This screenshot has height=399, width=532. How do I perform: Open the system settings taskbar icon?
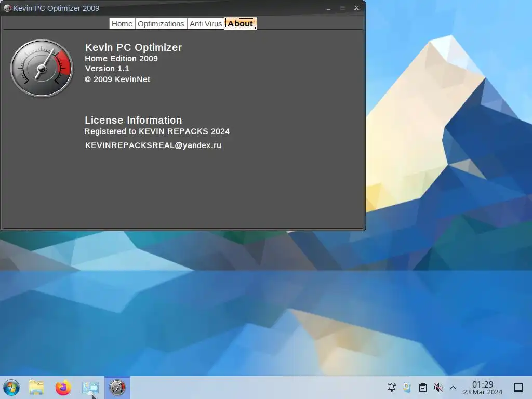click(x=90, y=388)
